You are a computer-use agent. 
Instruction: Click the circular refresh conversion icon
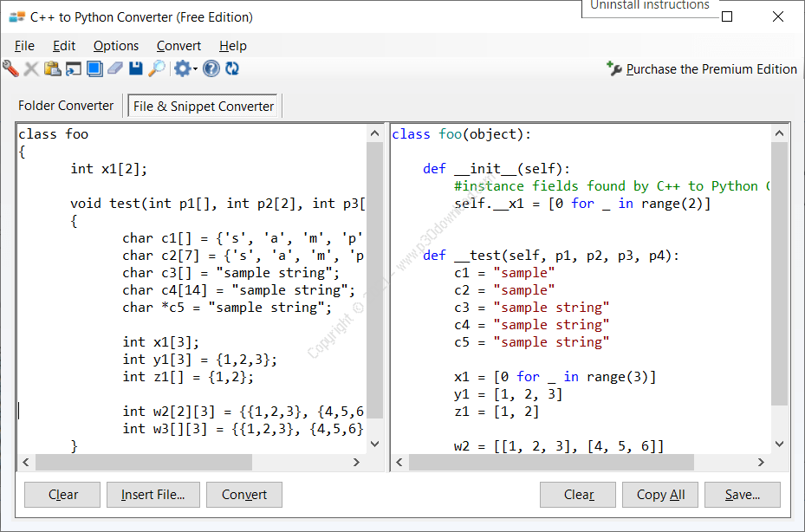[230, 68]
